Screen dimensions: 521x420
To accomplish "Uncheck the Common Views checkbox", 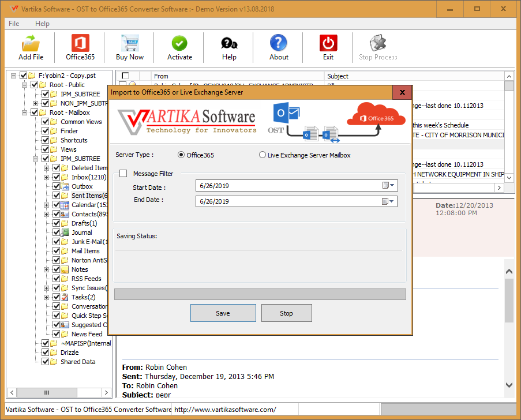I will coord(46,122).
